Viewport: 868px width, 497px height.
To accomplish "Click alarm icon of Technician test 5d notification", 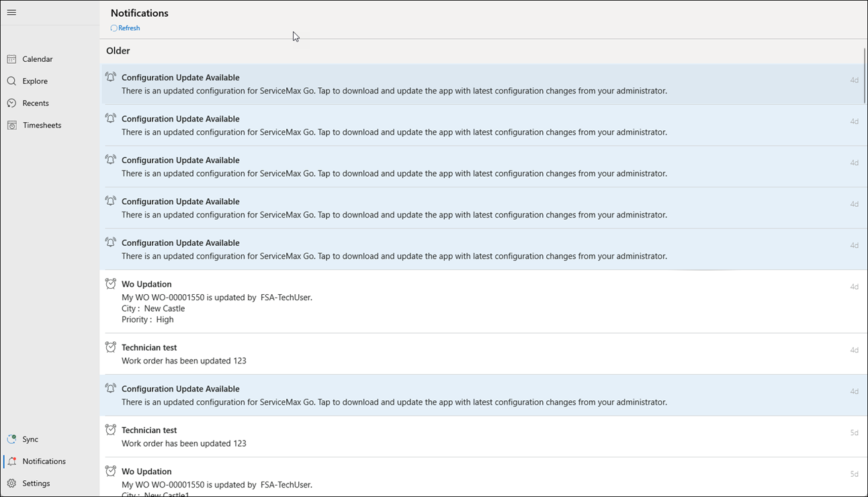I will point(111,430).
